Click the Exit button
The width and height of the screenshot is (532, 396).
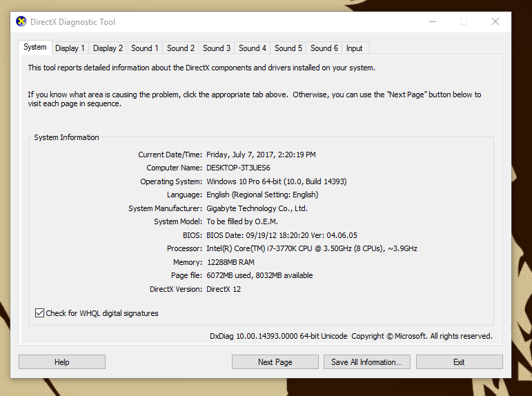pyautogui.click(x=460, y=362)
